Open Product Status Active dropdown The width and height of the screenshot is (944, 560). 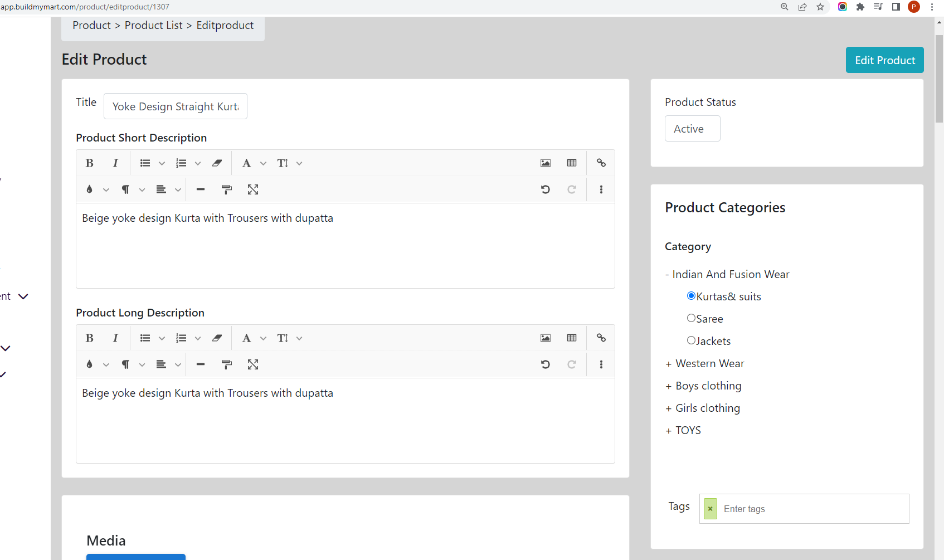point(692,129)
